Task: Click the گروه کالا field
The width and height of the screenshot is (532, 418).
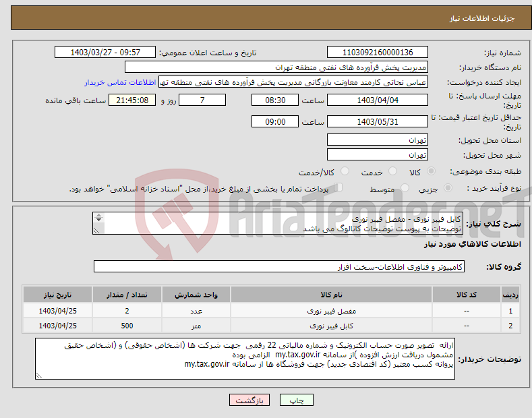Action: pos(279,267)
